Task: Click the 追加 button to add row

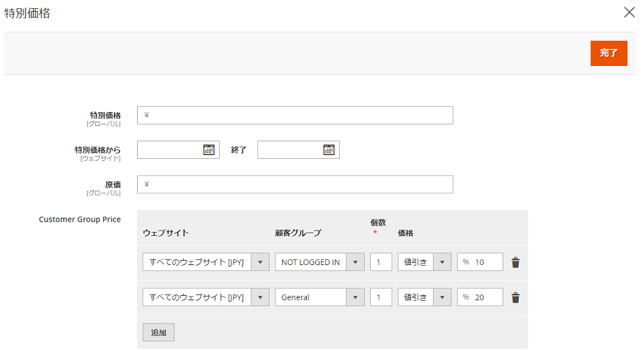Action: (x=158, y=332)
